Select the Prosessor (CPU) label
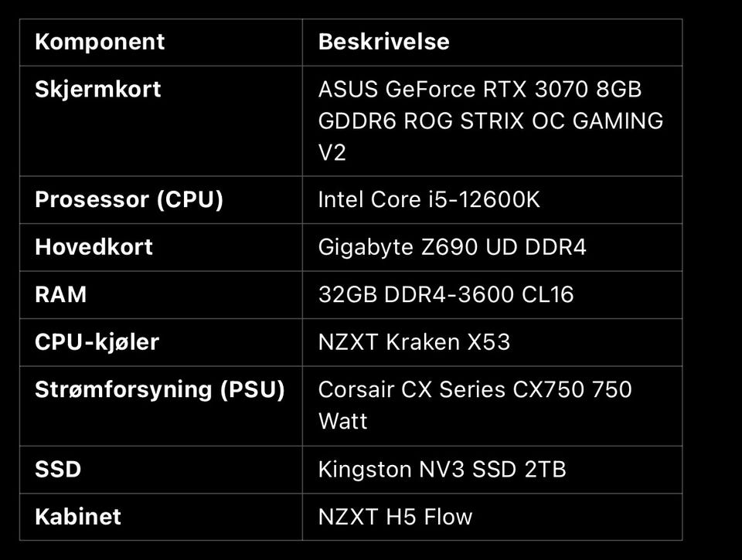 [129, 200]
